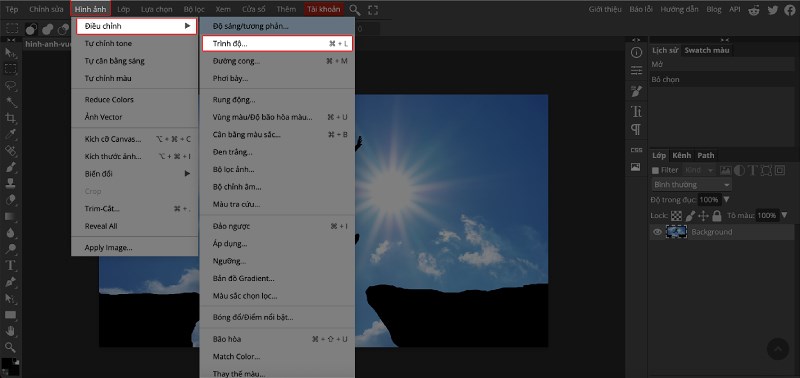The height and width of the screenshot is (378, 800).
Task: Toggle lock image pixels brush icon
Action: (x=690, y=216)
